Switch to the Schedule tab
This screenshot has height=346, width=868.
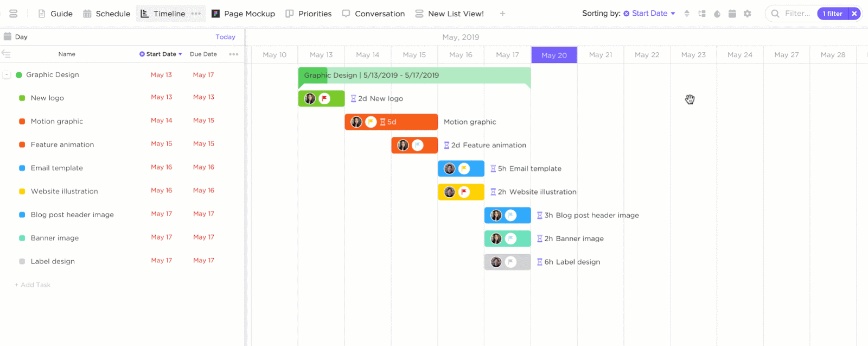[107, 14]
